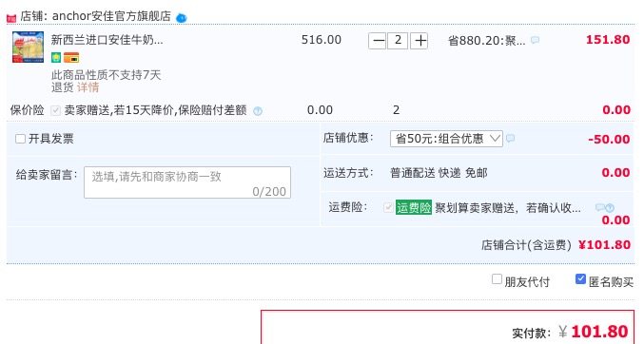Click the 给卖家留言 message input field

(x=187, y=182)
